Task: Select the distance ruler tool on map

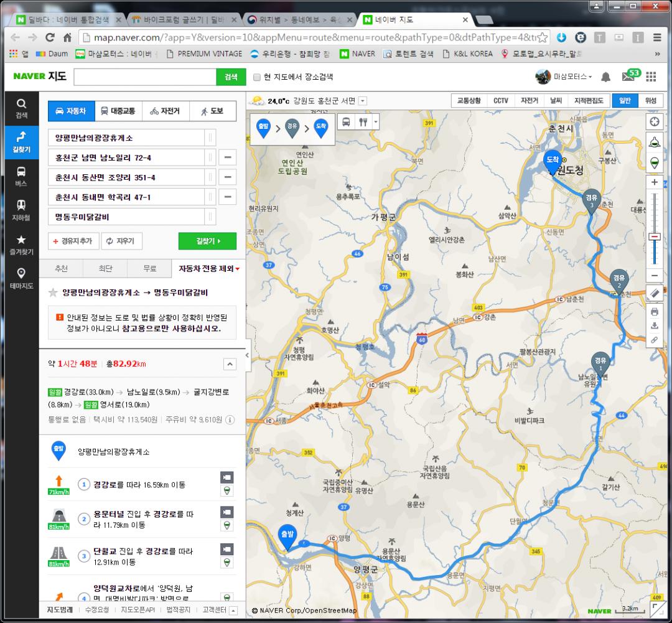Action: (x=654, y=293)
